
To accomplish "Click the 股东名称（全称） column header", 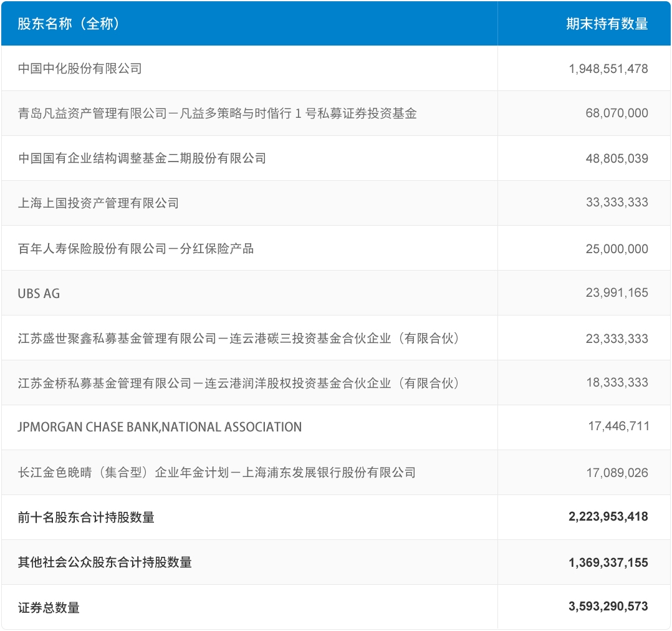I will [x=69, y=24].
